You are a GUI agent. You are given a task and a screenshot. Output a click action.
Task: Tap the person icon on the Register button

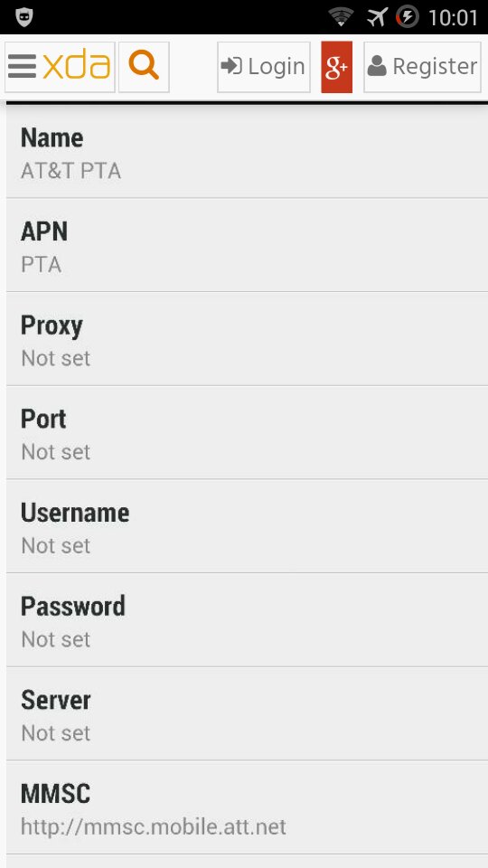[377, 66]
